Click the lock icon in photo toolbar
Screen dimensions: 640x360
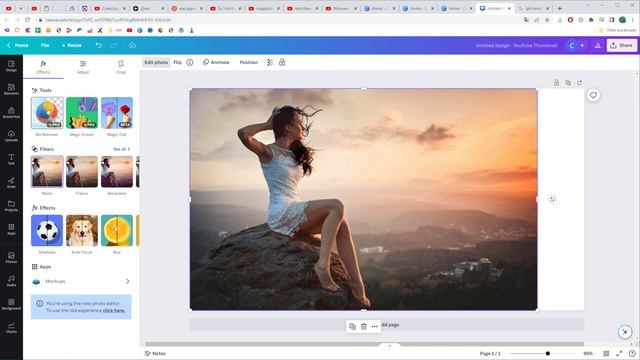tap(282, 62)
